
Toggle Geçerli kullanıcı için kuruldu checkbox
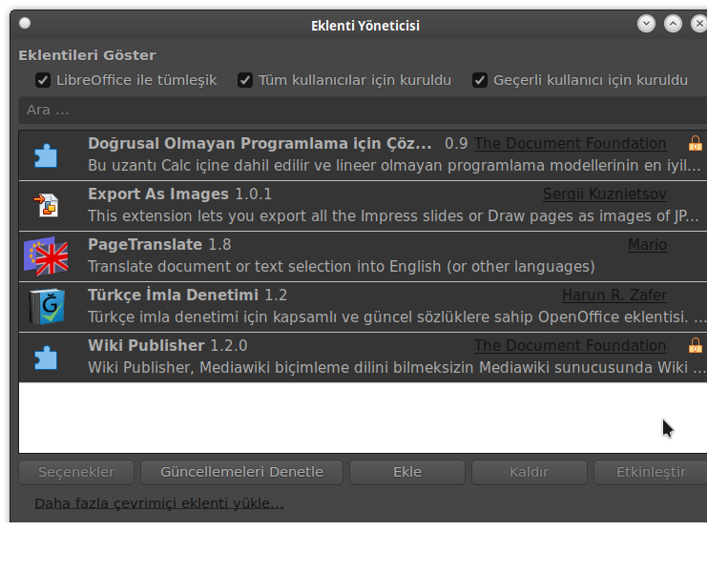[480, 80]
